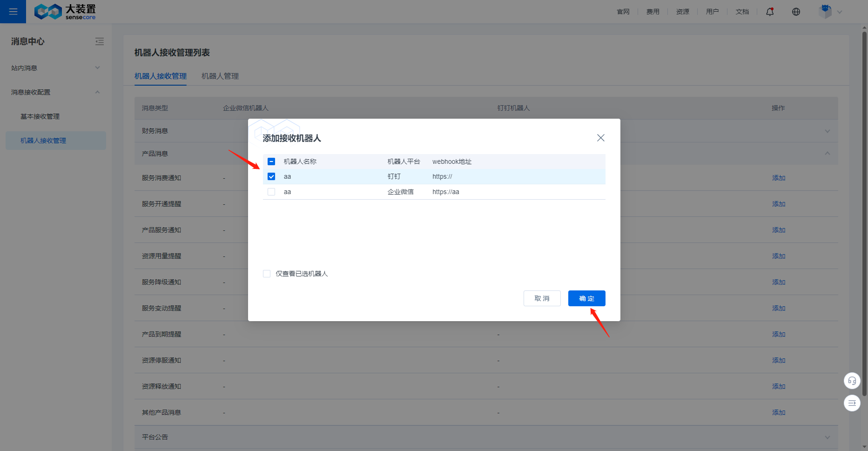Open 资源 in the top navigation
The height and width of the screenshot is (451, 868).
[683, 12]
